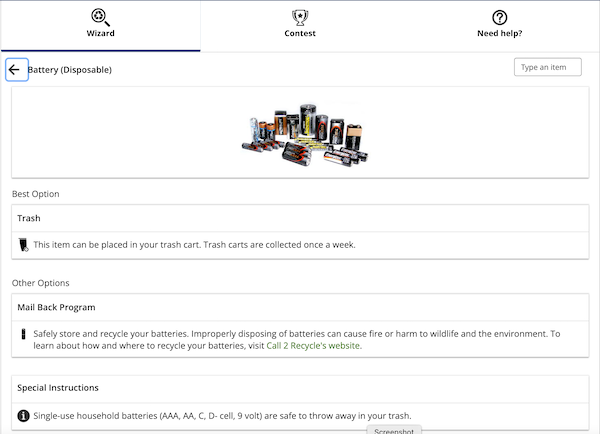The width and height of the screenshot is (600, 434).
Task: Click the trash cart icon
Action: [24, 245]
